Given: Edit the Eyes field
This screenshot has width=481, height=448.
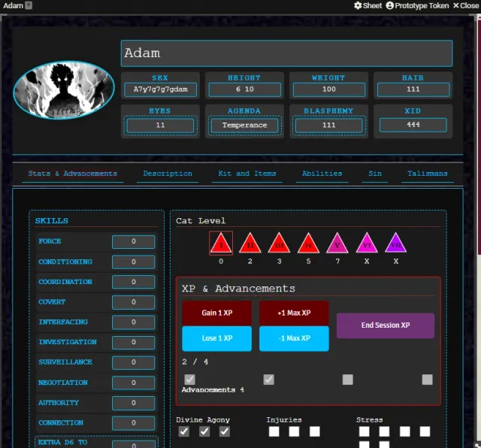Looking at the screenshot, I should (160, 126).
